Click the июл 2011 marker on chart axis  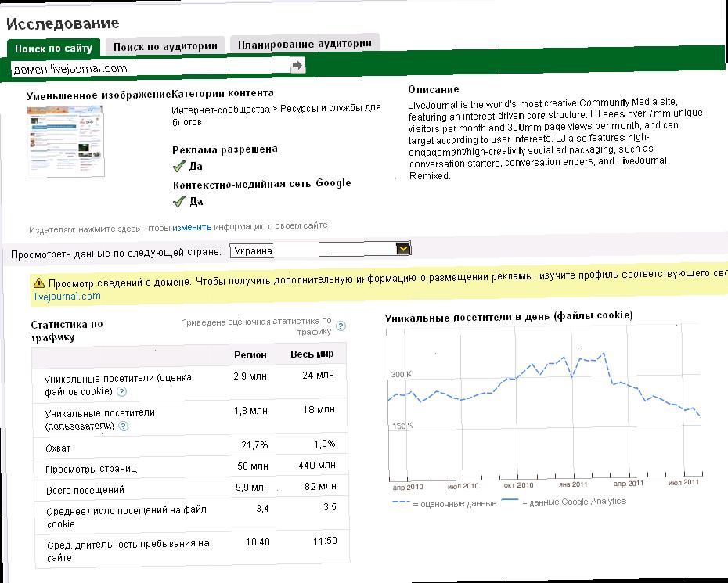683,482
